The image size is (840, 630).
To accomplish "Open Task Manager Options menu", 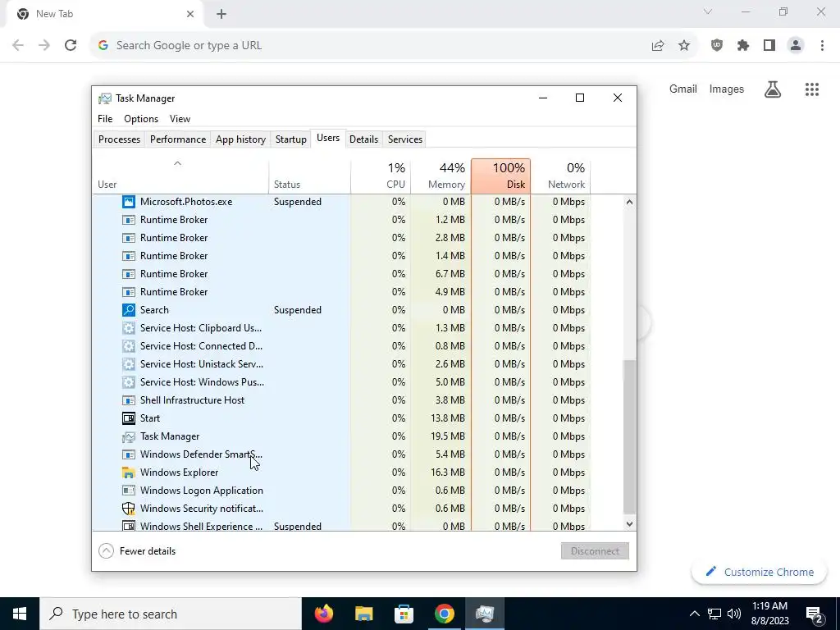I will click(x=141, y=119).
